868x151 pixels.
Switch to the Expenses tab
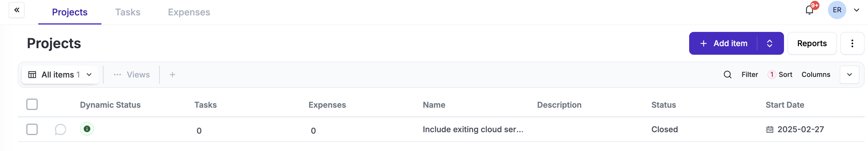pyautogui.click(x=189, y=12)
